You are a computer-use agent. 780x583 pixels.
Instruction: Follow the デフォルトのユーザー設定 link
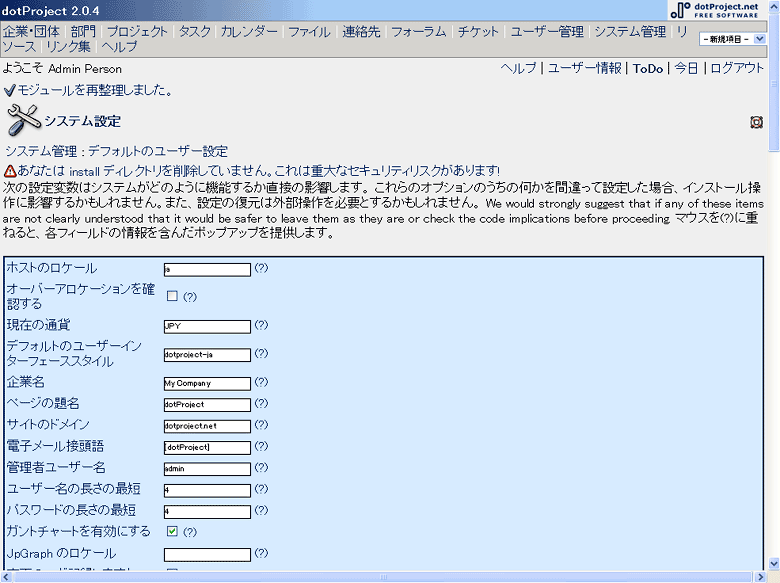[158, 151]
